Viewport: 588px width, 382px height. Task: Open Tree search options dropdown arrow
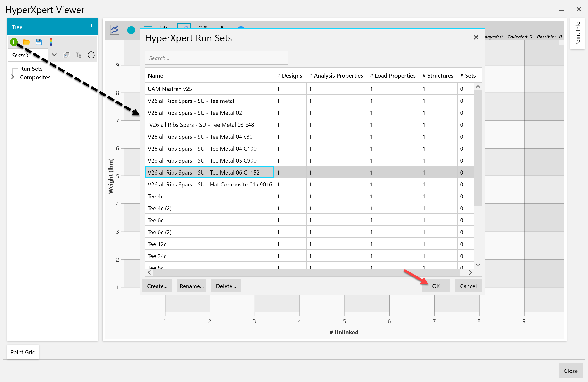pos(54,55)
